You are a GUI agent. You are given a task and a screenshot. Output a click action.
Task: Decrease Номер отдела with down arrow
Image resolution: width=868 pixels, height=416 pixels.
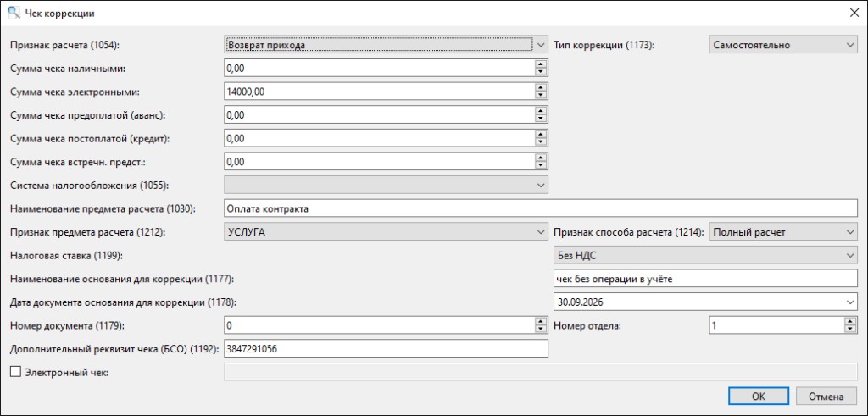851,329
